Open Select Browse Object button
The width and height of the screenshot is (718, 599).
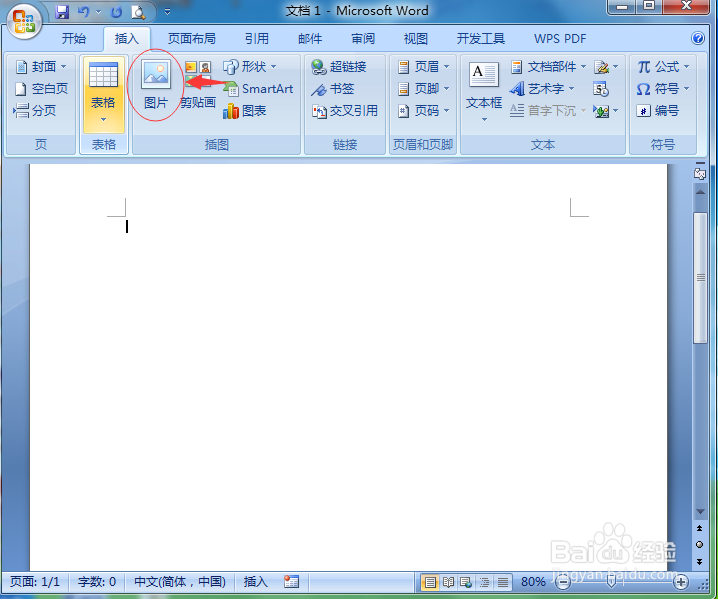tap(699, 545)
